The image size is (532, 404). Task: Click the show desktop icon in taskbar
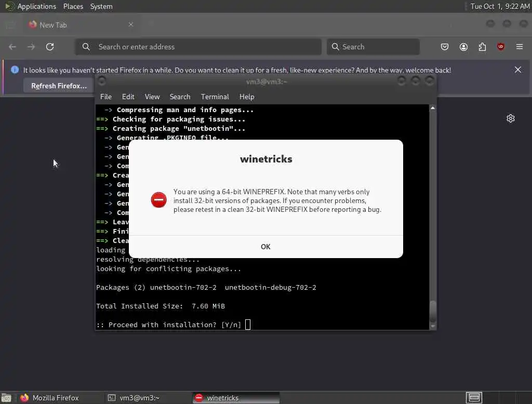click(6, 398)
